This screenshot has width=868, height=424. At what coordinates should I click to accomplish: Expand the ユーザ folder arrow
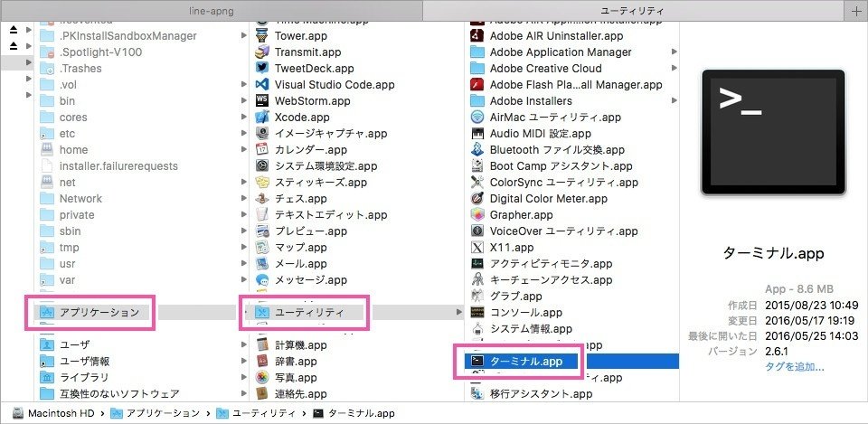(x=243, y=344)
